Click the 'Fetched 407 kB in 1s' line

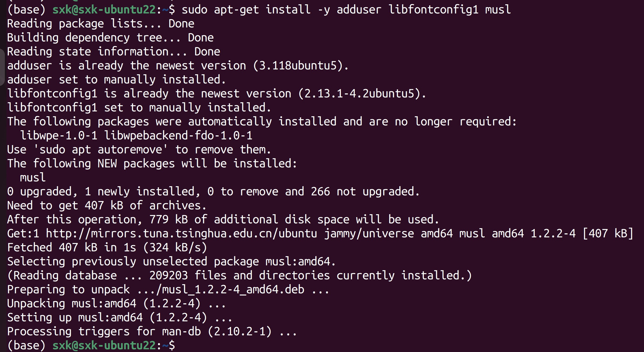[107, 248]
